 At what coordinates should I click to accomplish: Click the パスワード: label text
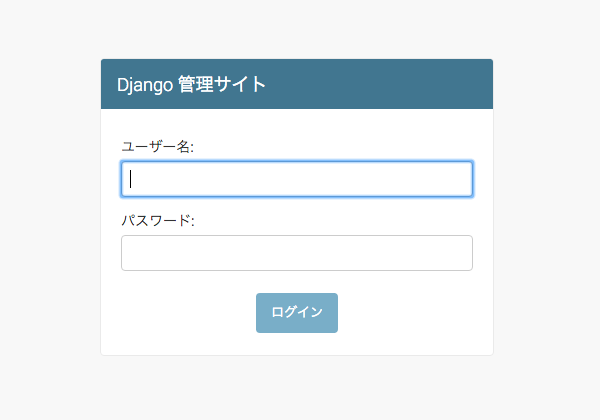click(157, 221)
